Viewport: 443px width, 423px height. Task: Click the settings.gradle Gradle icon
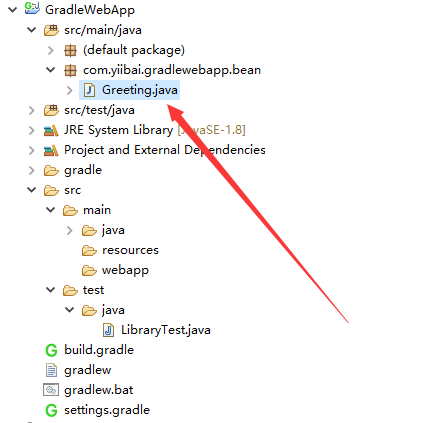pos(51,410)
